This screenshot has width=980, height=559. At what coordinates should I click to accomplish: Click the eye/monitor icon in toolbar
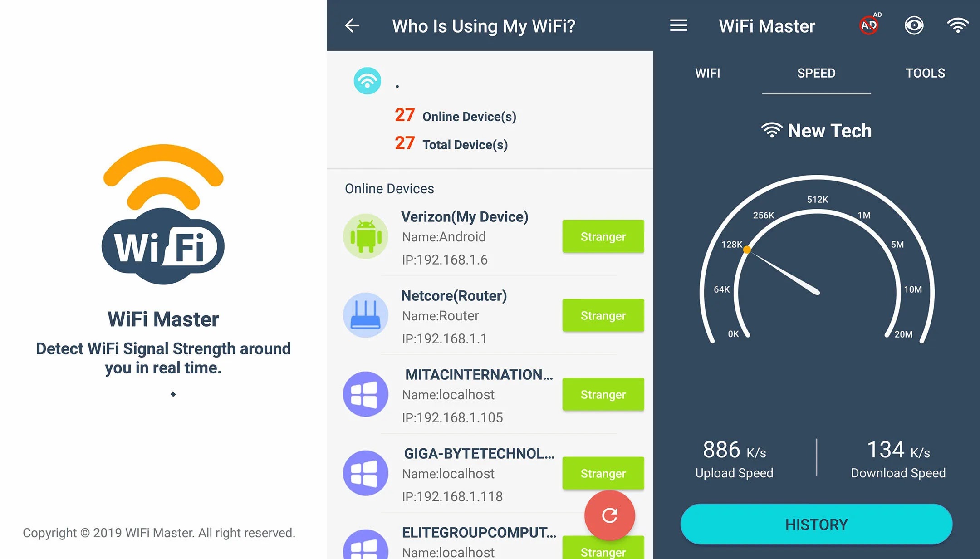pyautogui.click(x=914, y=25)
